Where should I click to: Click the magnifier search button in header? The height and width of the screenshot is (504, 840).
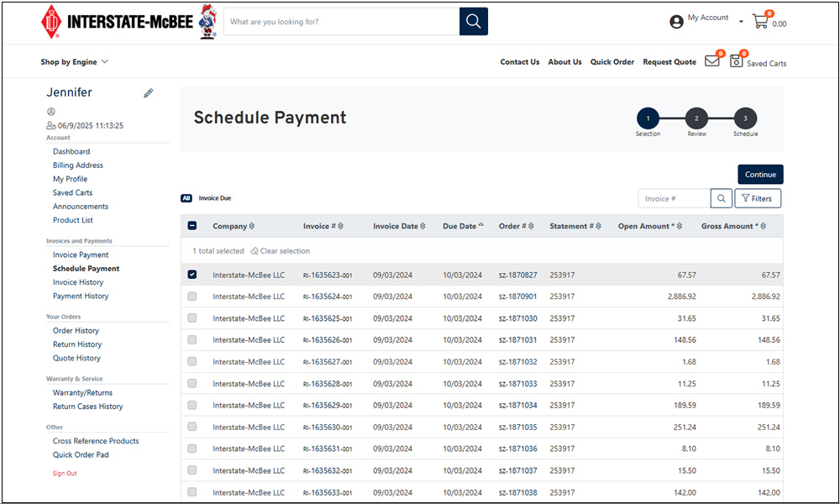[x=474, y=22]
